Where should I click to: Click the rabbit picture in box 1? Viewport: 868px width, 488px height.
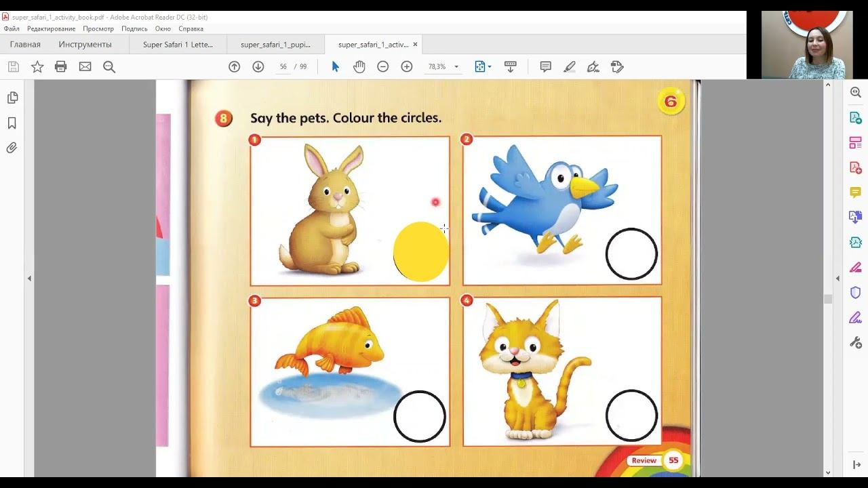coord(322,209)
